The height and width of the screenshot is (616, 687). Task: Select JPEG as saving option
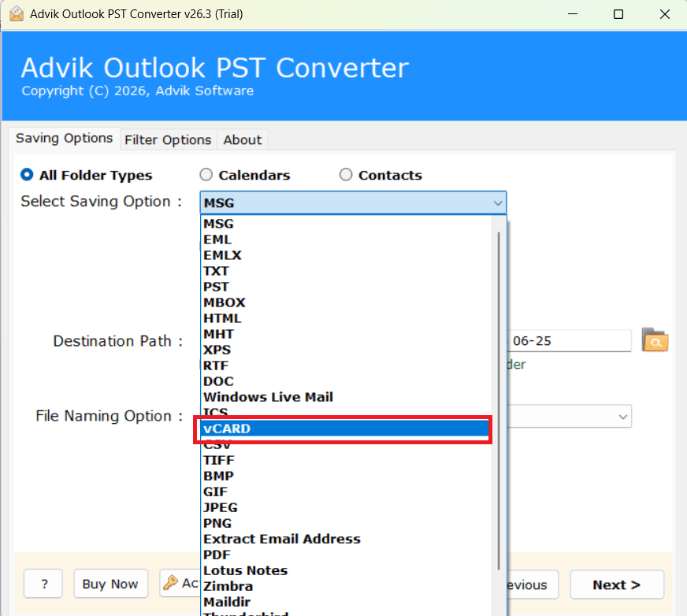(x=346, y=507)
